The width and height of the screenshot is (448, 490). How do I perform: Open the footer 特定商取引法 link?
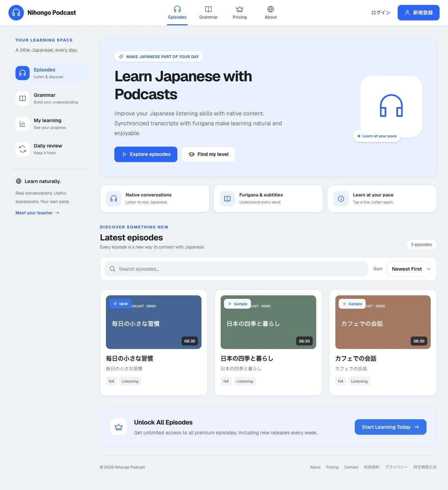coord(425,467)
